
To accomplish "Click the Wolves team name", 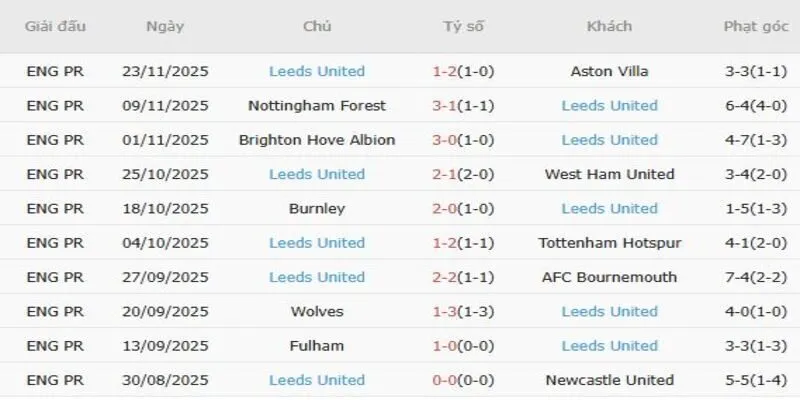I will pyautogui.click(x=317, y=311).
